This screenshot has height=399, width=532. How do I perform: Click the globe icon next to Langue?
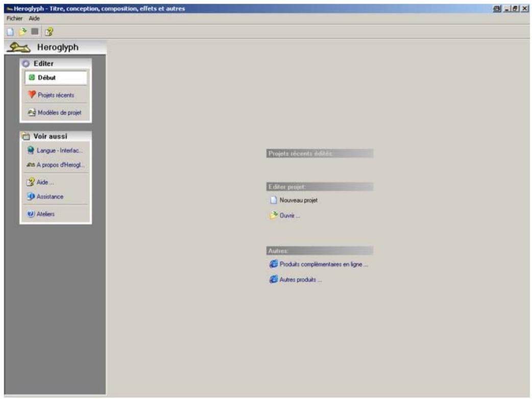(x=31, y=150)
